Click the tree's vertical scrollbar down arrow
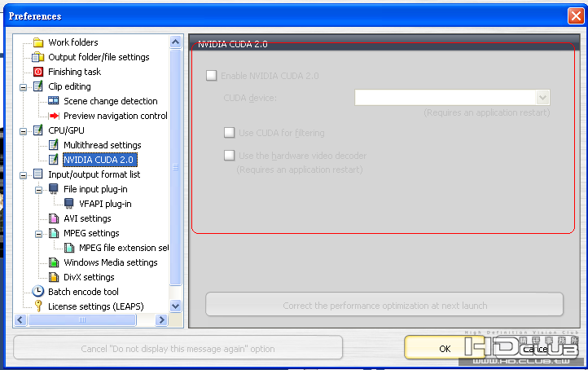Viewport: 588px width, 370px height. point(175,306)
